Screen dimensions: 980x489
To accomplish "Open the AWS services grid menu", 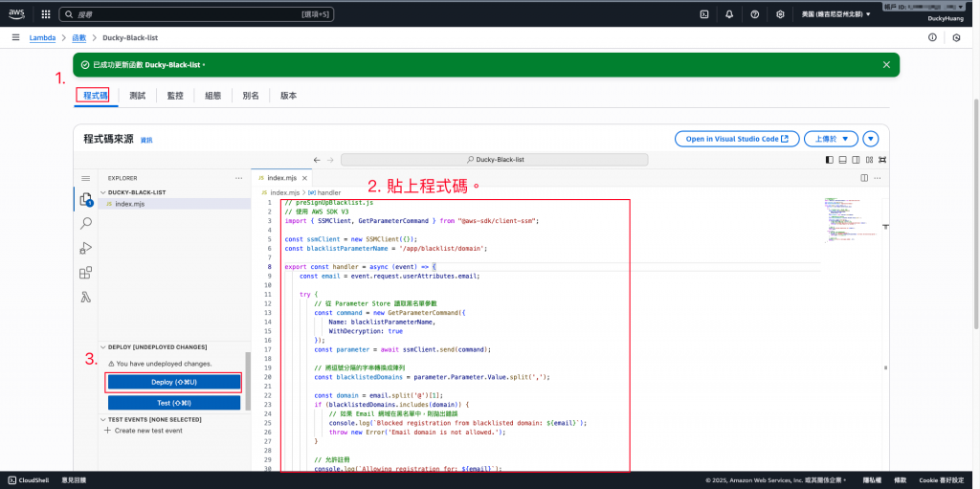I will [46, 13].
